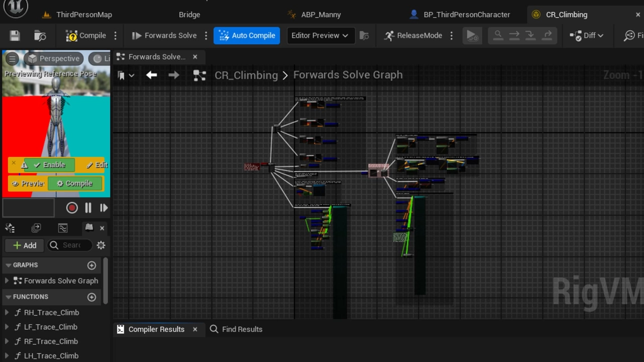Open the Rig Hierarchy panel icon tab
644x362 pixels.
pos(10,228)
